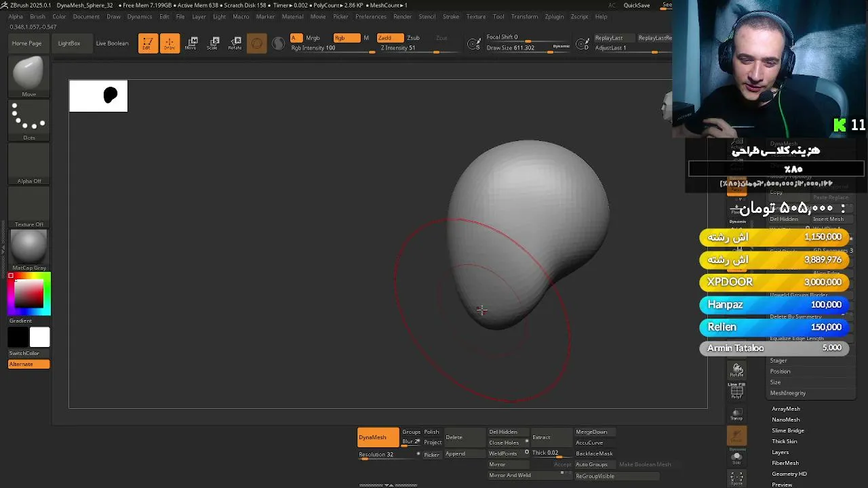This screenshot has height=488, width=868.
Task: Open the Stroke menu
Action: point(451,16)
